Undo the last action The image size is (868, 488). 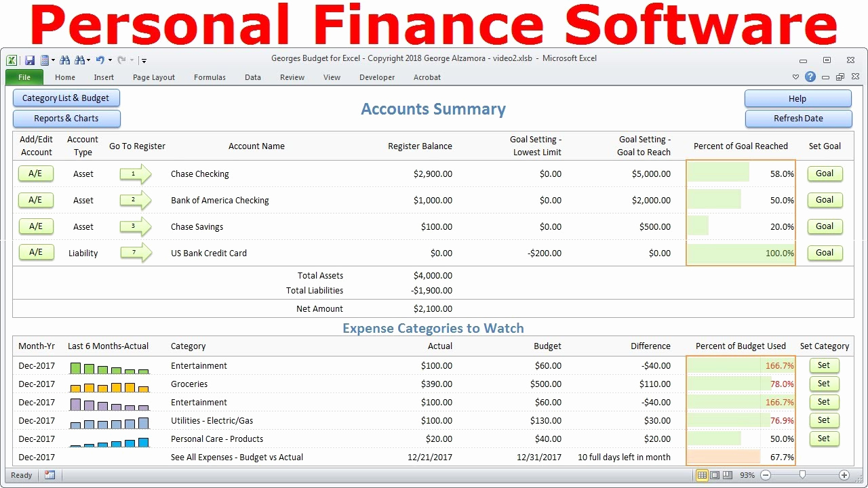pos(100,60)
